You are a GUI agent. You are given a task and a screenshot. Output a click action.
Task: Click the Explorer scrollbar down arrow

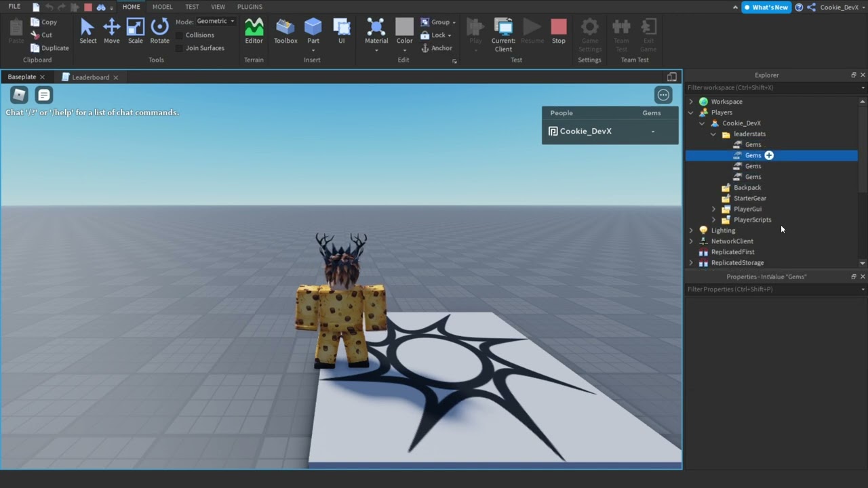tap(863, 263)
